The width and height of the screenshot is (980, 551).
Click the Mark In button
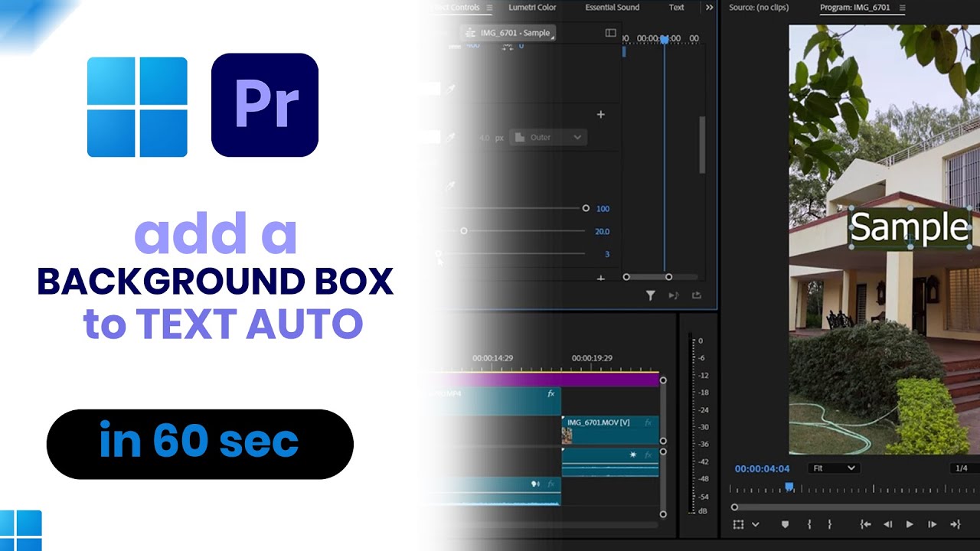[x=809, y=524]
